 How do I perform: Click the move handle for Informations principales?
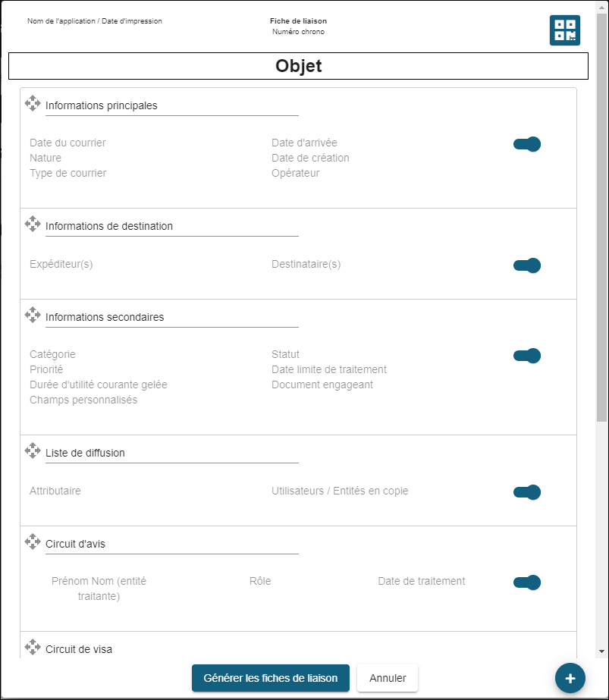(x=33, y=103)
